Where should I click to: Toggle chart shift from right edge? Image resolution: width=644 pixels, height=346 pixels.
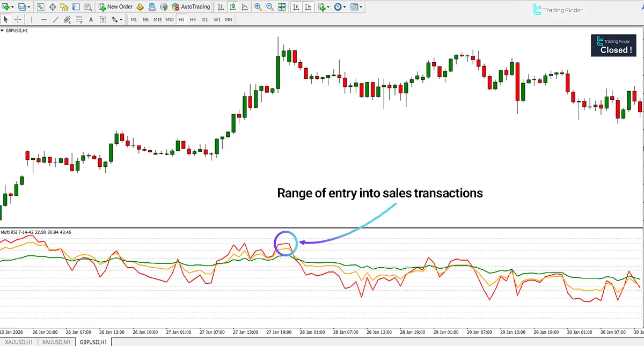point(308,6)
